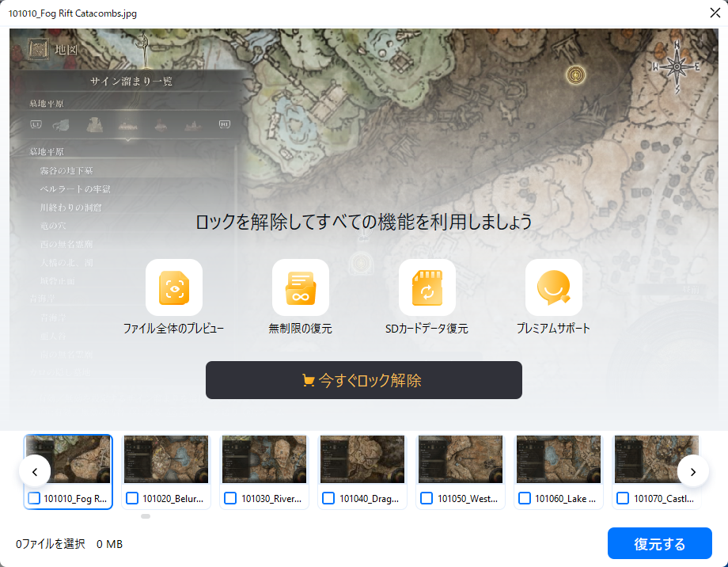Show next thumbnails with right arrow
Viewport: 728px width, 567px height.
(692, 472)
